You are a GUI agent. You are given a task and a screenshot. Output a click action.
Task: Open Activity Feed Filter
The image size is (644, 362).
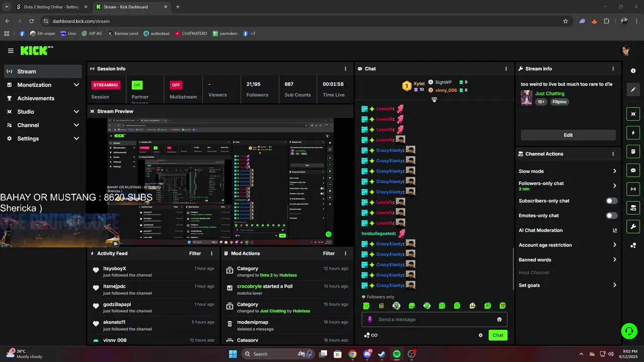coord(195,253)
